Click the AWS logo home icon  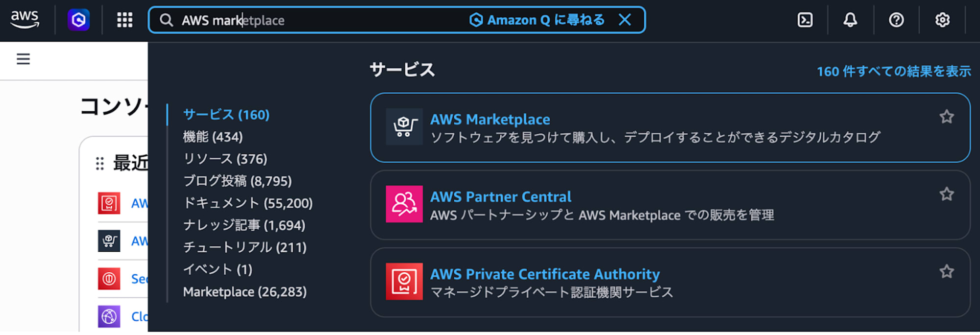tap(24, 20)
